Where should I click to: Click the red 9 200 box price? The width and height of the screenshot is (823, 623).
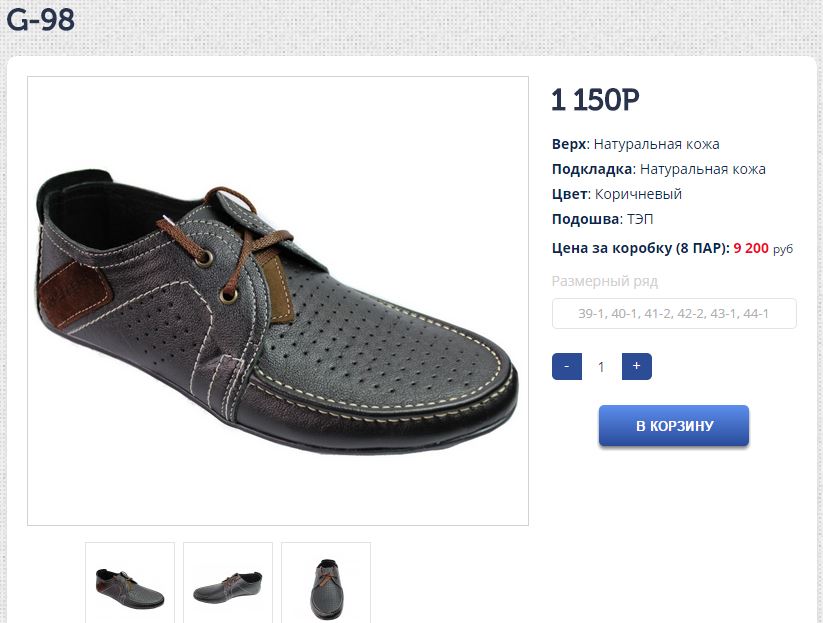coord(751,248)
